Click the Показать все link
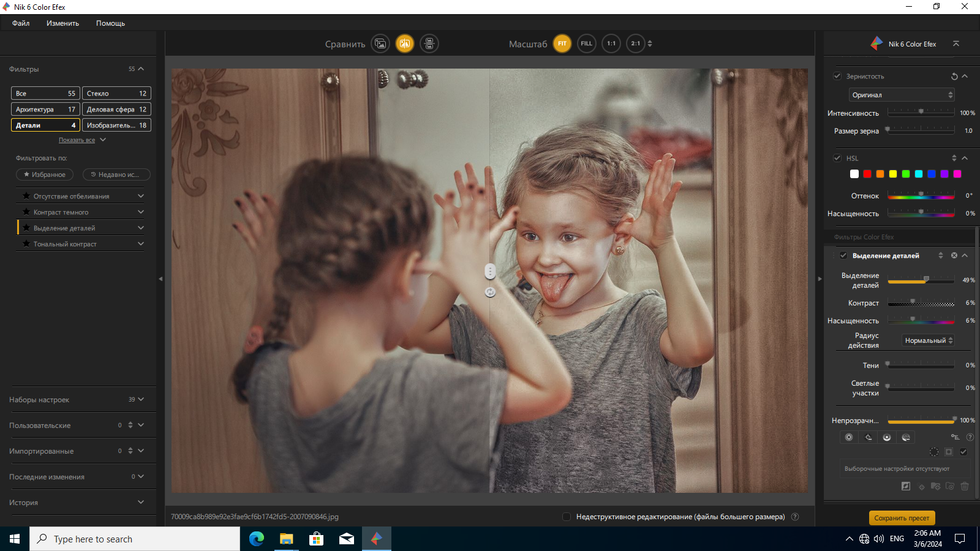Viewport: 980px width, 551px height. coord(77,140)
